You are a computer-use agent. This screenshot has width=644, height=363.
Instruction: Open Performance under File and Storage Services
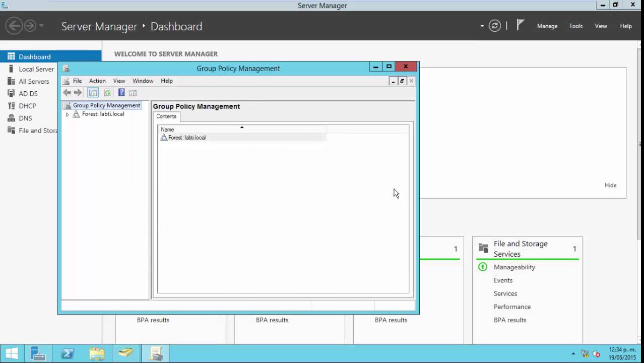512,307
